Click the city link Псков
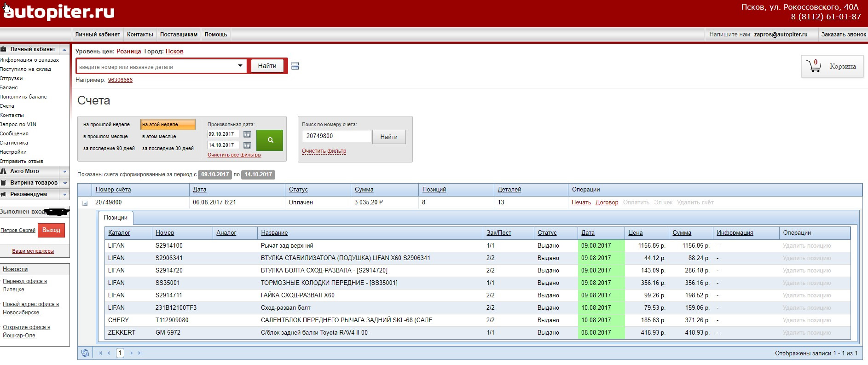The image size is (868, 365). click(x=174, y=51)
